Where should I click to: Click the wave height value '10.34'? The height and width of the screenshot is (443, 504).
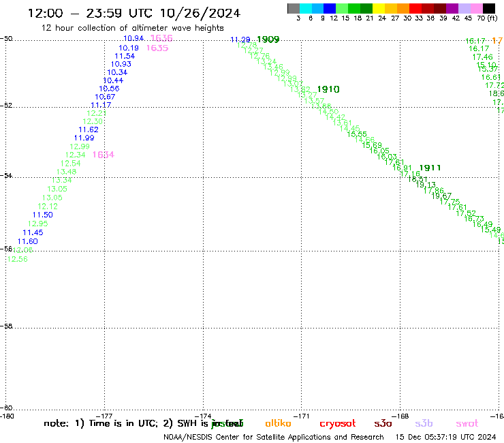[x=117, y=72]
